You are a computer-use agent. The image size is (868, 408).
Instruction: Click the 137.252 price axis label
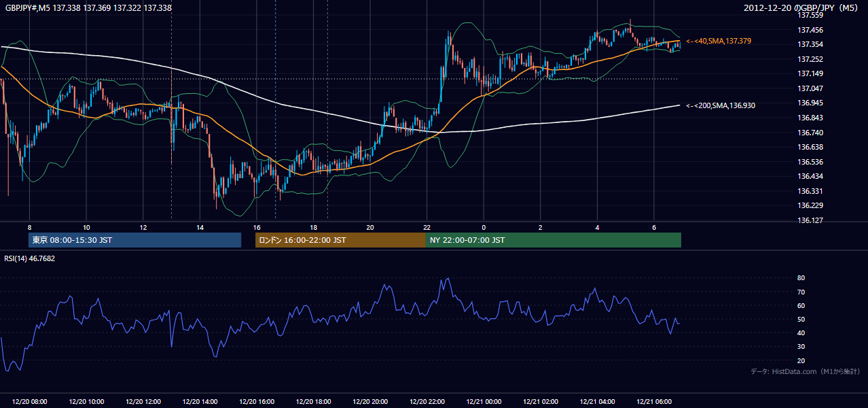click(810, 59)
